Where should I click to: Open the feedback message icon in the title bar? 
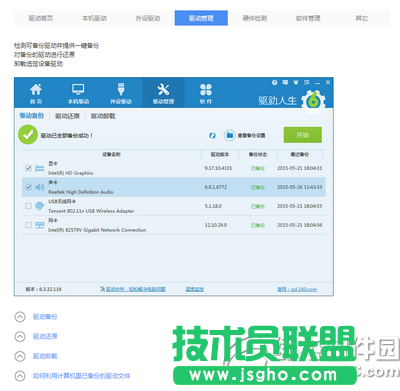pos(285,82)
